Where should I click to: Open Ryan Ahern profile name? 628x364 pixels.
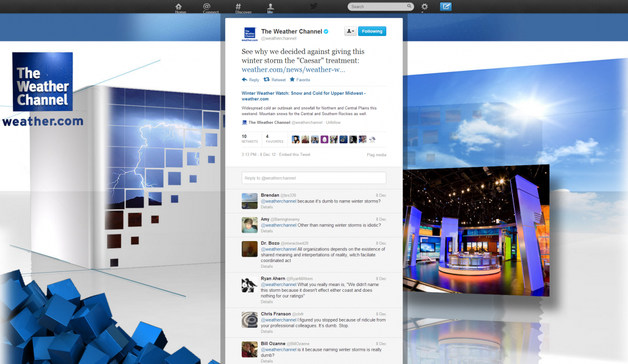pyautogui.click(x=273, y=279)
